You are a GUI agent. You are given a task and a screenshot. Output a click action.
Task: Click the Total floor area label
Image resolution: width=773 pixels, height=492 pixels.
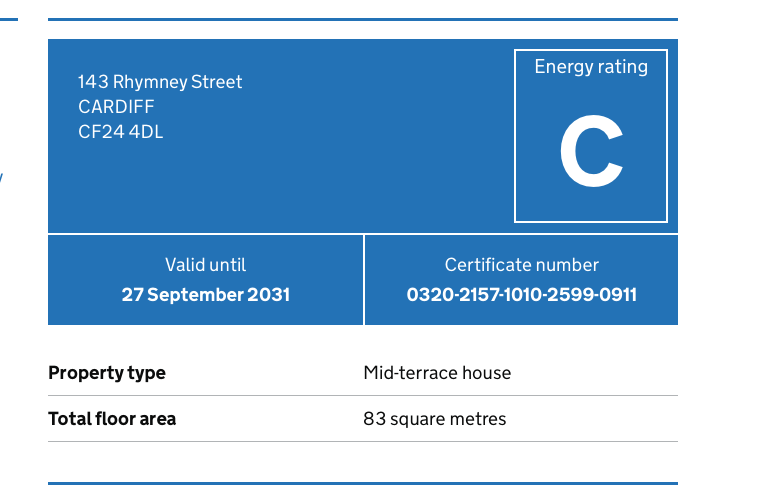(x=112, y=419)
